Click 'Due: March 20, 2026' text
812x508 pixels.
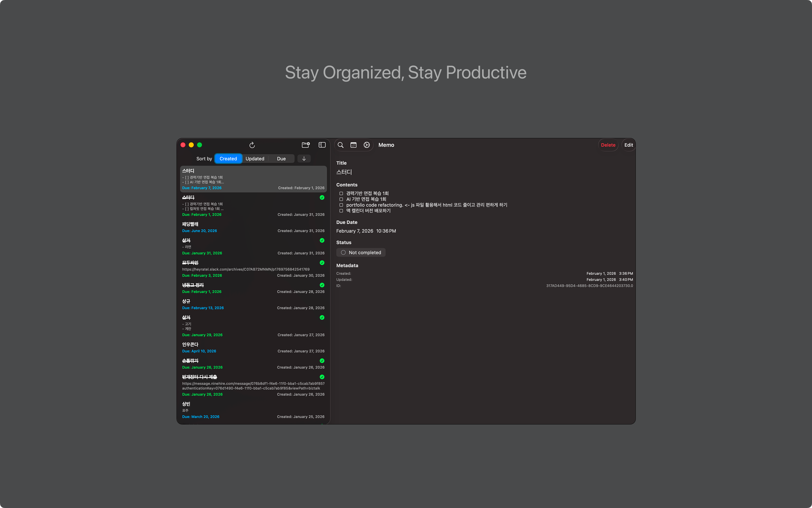(x=201, y=417)
